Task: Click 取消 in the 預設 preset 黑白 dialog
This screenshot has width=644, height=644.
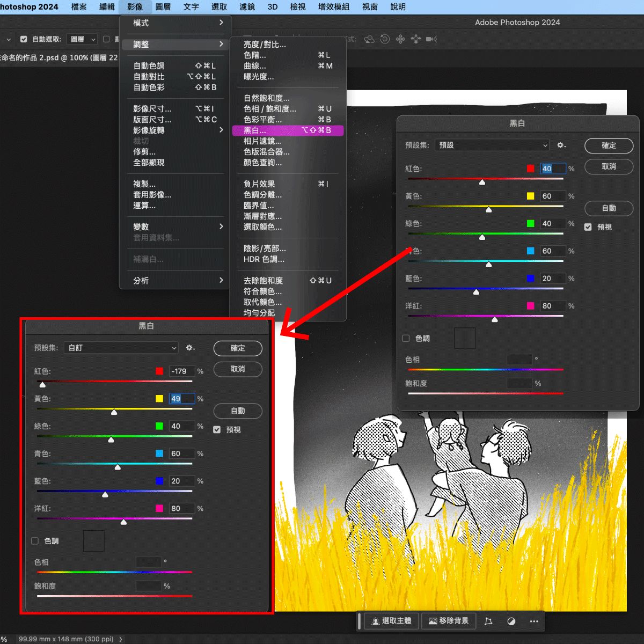Action: tap(609, 166)
